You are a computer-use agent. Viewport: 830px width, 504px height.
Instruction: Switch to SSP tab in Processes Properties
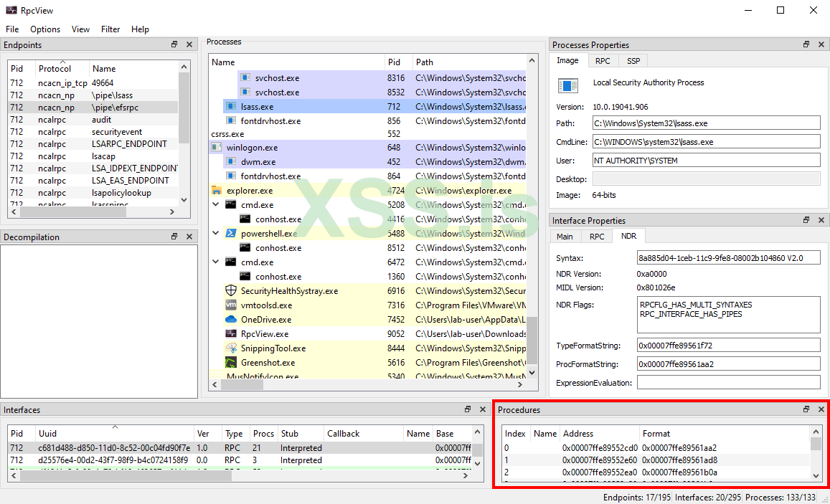[633, 61]
